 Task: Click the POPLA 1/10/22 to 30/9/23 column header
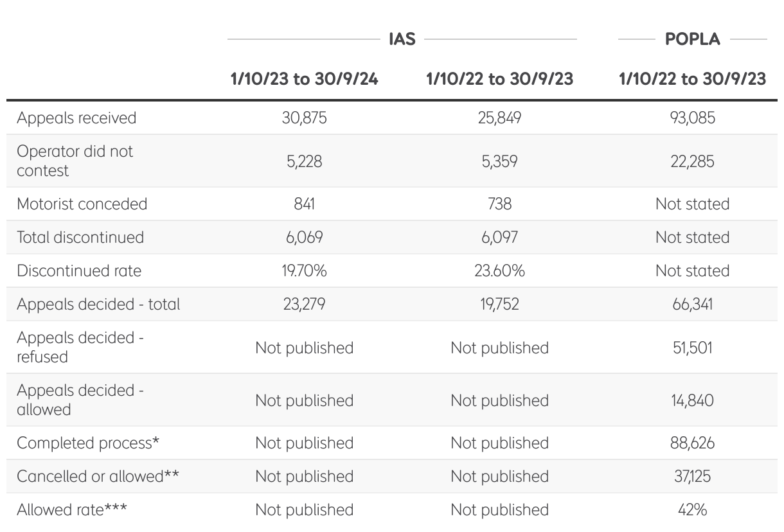[692, 79]
